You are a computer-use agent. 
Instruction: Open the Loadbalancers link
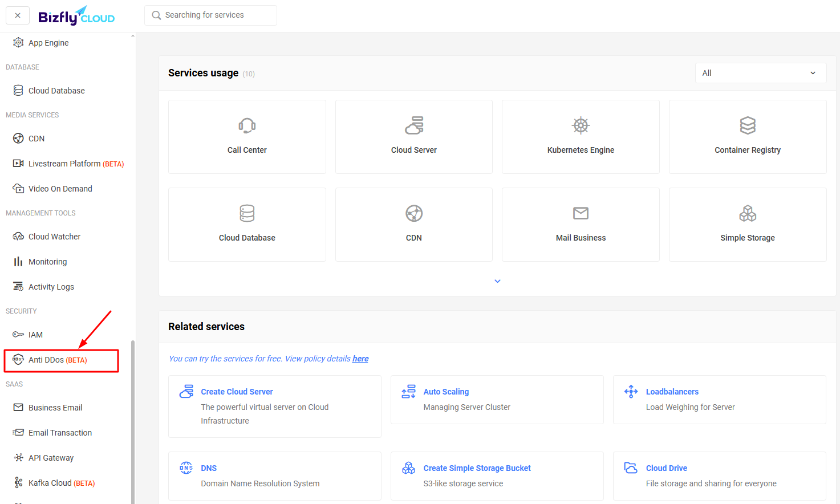[x=672, y=392]
